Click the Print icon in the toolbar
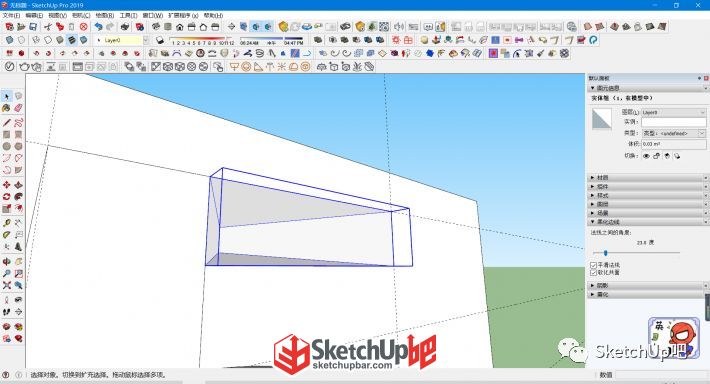The height and width of the screenshot is (384, 710). point(125,27)
